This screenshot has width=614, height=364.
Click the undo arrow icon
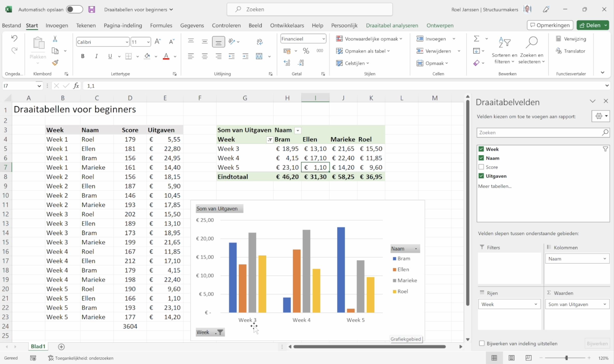pos(14,39)
